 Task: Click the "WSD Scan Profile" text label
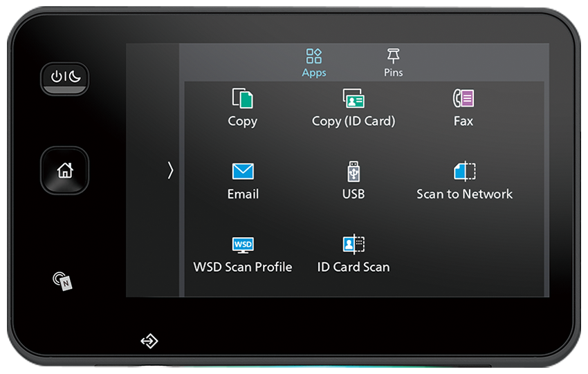coord(243,267)
